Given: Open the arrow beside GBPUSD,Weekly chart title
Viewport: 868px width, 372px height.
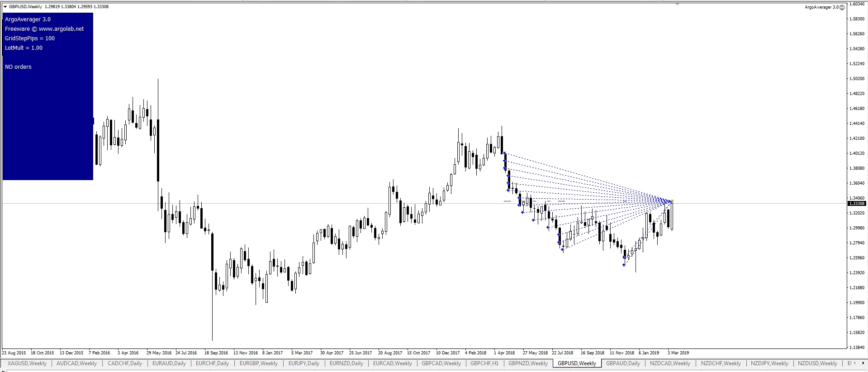Looking at the screenshot, I should [5, 7].
